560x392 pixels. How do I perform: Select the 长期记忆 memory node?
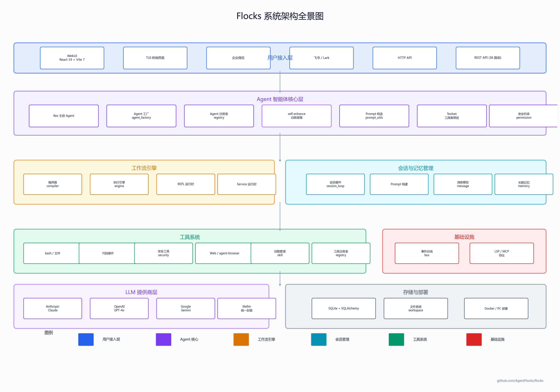point(524,184)
